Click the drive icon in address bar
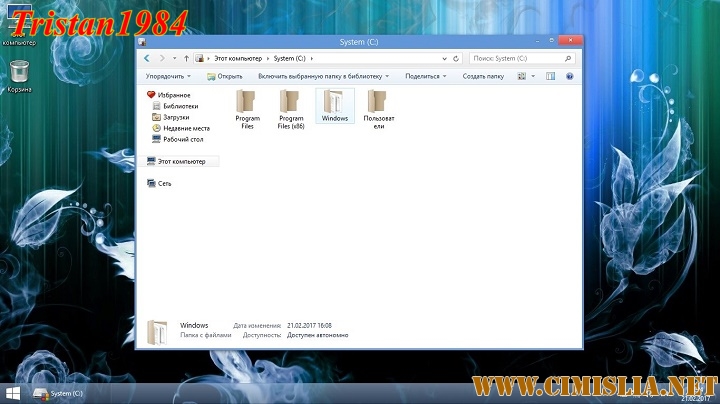The height and width of the screenshot is (404, 720). tap(199, 58)
